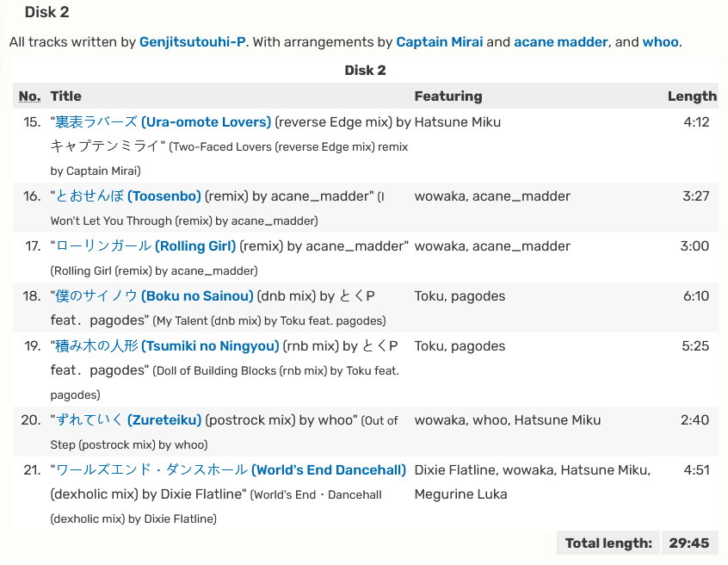Click the Disk 2 table caption
Screen dimensions: 728x565
366,70
